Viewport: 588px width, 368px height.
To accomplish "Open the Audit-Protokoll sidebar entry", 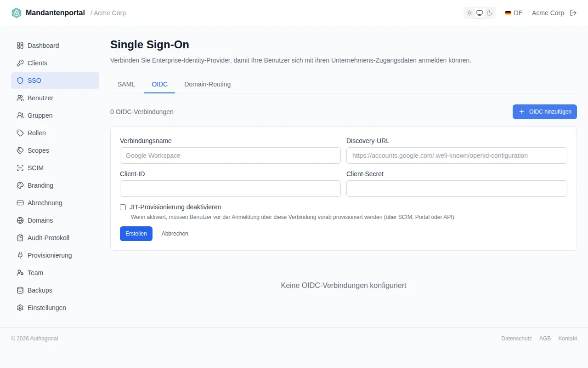I will click(55, 238).
